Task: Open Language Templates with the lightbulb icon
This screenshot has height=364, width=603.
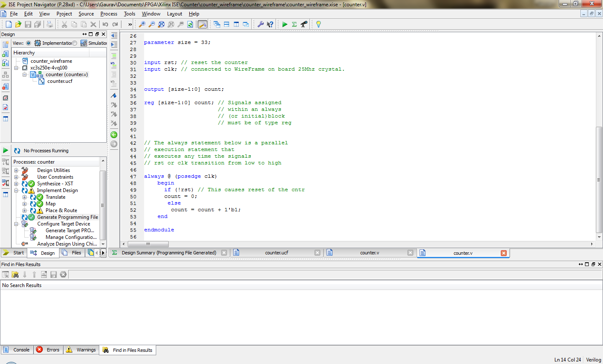Action: point(319,24)
